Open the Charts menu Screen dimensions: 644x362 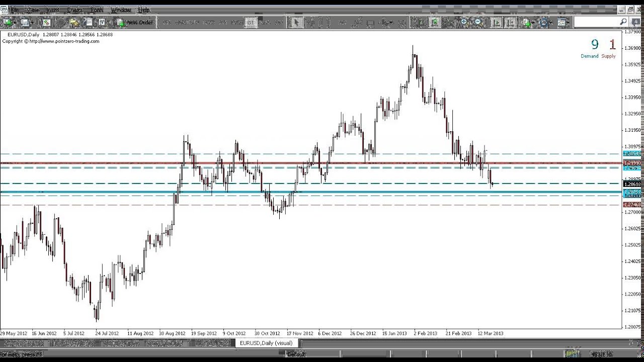(x=74, y=10)
